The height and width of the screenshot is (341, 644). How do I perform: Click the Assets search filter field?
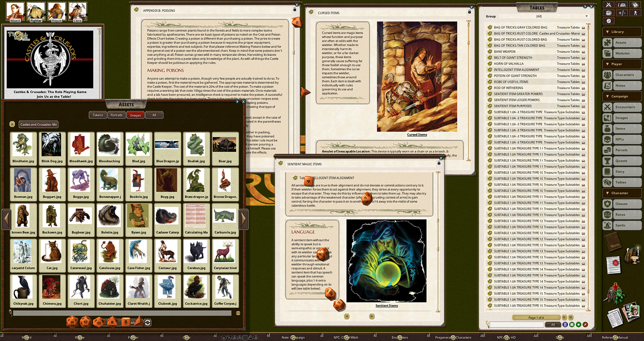point(122,313)
